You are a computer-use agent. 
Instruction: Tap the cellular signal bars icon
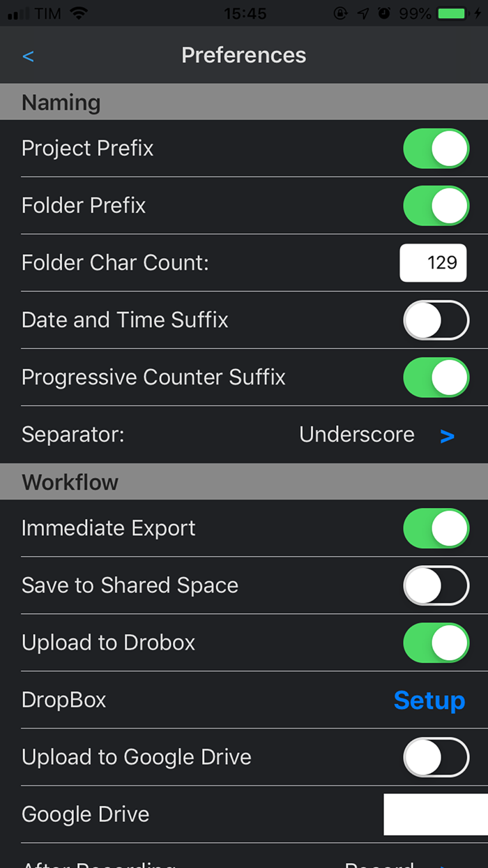(18, 14)
